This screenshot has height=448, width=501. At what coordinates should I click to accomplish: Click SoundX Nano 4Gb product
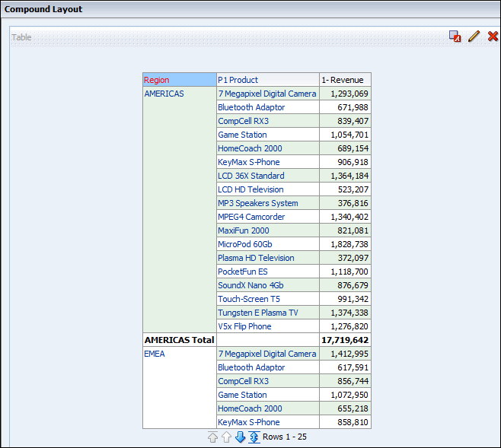250,285
